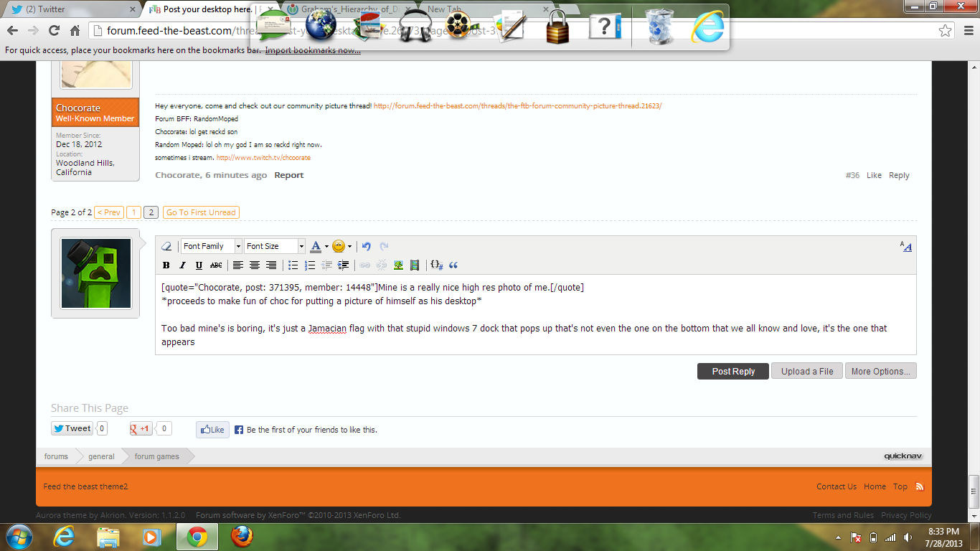This screenshot has height=551, width=980.
Task: Align text right in editor
Action: pyautogui.click(x=271, y=265)
